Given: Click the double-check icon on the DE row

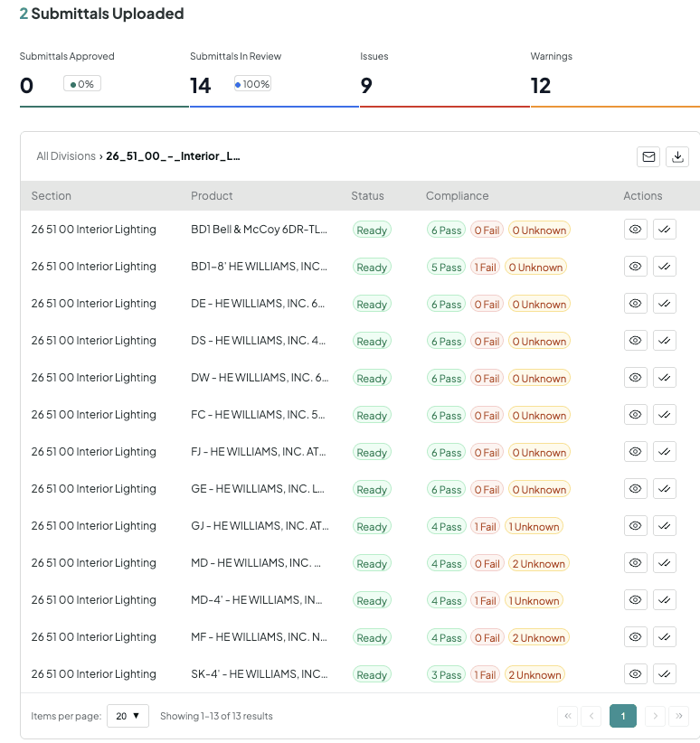Looking at the screenshot, I should (665, 304).
